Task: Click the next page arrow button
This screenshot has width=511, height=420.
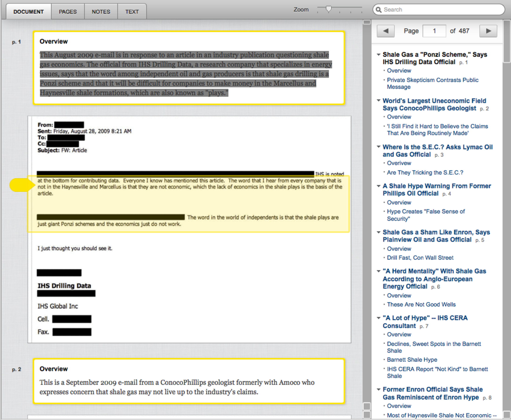Action: pos(488,31)
